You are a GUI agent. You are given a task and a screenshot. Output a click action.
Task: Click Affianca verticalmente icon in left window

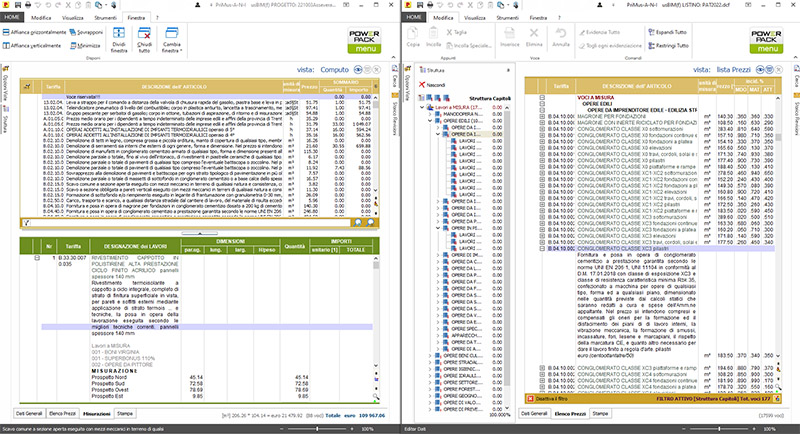(6, 45)
